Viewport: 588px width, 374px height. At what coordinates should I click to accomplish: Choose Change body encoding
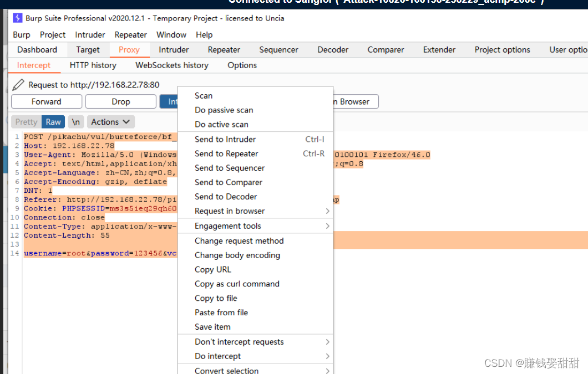pos(255,255)
